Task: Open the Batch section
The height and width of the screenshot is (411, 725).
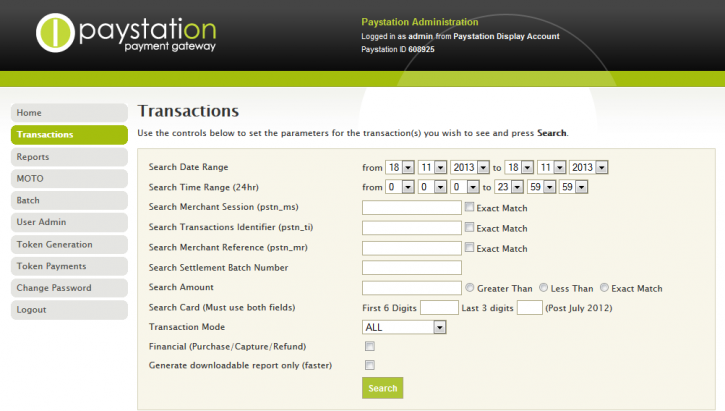Action: coord(69,201)
